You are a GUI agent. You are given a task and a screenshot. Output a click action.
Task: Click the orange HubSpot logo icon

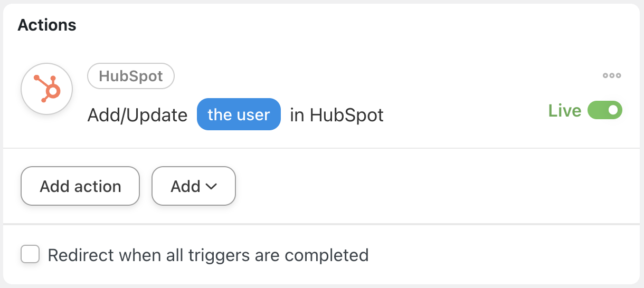(x=46, y=89)
